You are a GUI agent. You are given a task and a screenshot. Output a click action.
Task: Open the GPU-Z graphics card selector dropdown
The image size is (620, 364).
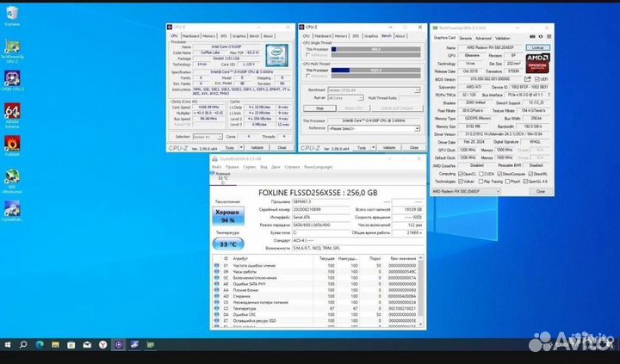(x=466, y=191)
